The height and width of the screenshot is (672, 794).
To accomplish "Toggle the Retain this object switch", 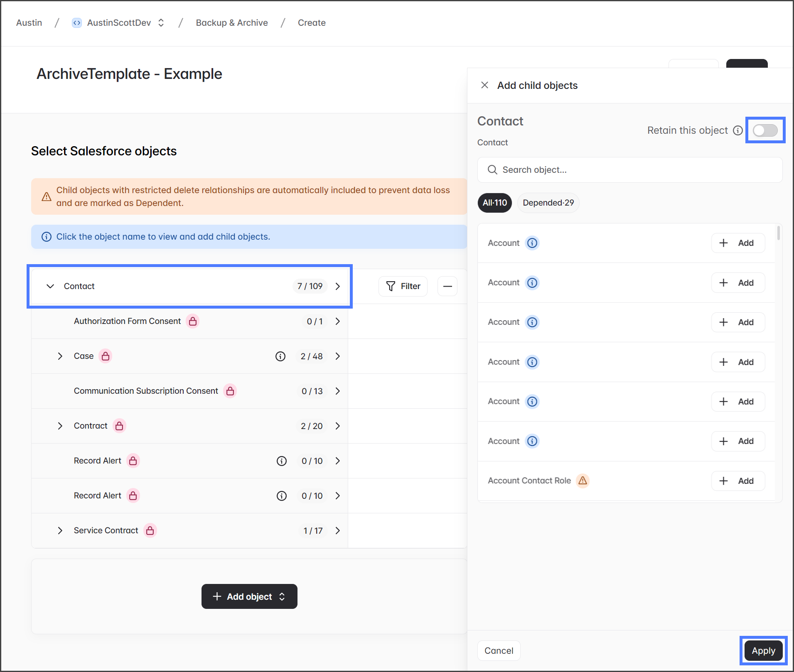I will tap(765, 130).
